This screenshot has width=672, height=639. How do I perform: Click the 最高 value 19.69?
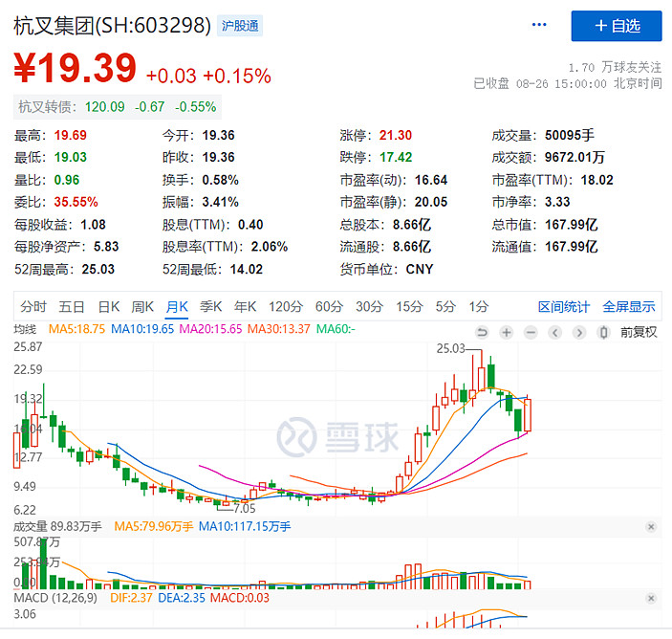coord(71,136)
